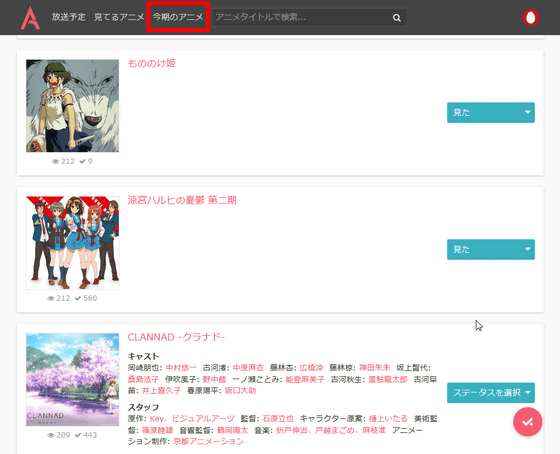This screenshot has width=560, height=454.
Task: Click cast link 桑島法子
Action: coord(143,379)
